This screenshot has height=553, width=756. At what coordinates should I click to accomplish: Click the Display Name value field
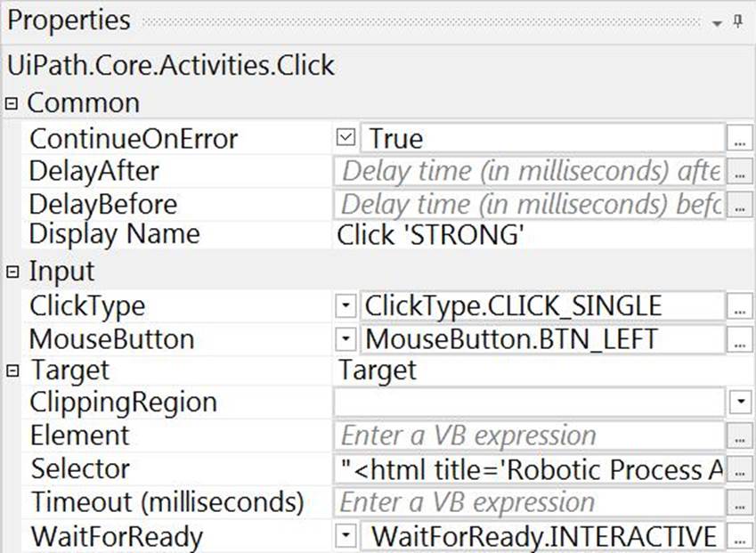534,235
